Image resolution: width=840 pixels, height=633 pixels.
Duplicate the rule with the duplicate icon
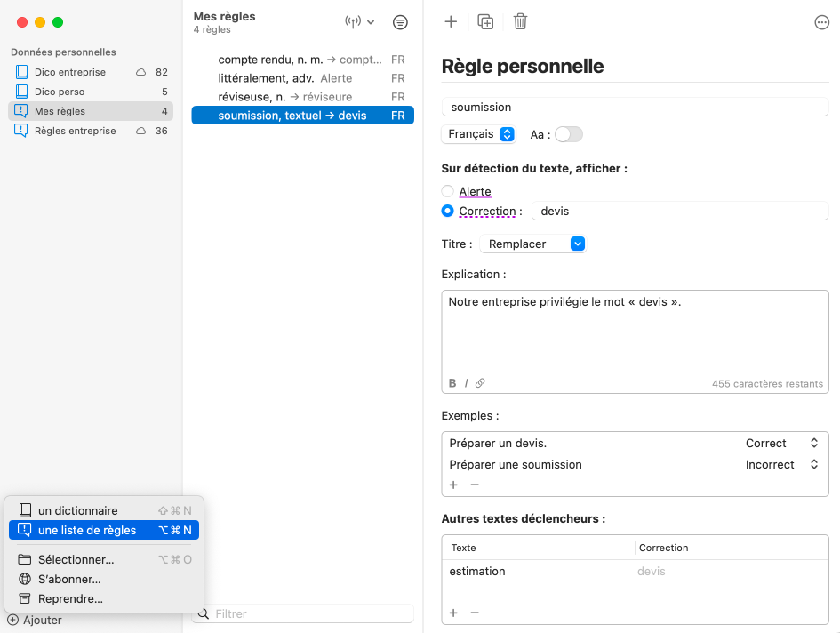click(485, 22)
